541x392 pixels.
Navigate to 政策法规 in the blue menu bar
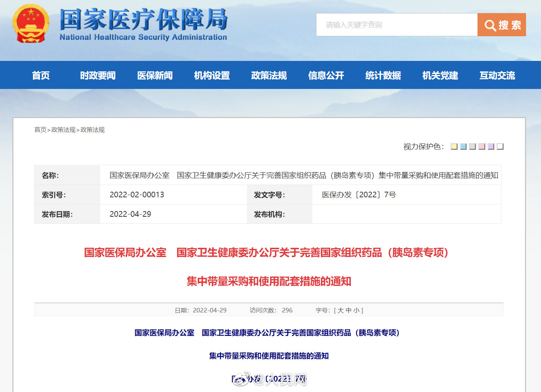pyautogui.click(x=269, y=75)
